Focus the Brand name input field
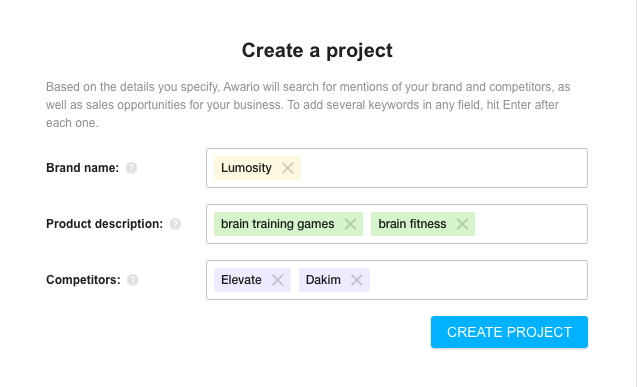637x387 pixels. 443,168
